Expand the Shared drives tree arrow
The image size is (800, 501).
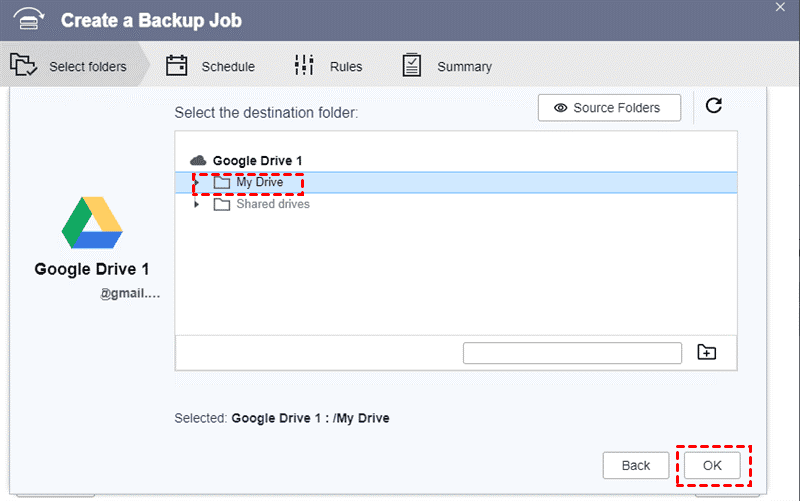tap(196, 204)
